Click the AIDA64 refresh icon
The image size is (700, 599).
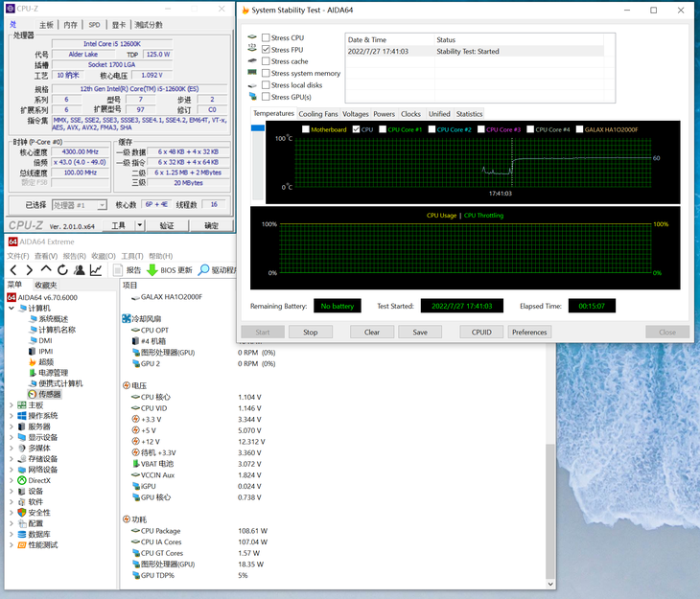point(62,270)
